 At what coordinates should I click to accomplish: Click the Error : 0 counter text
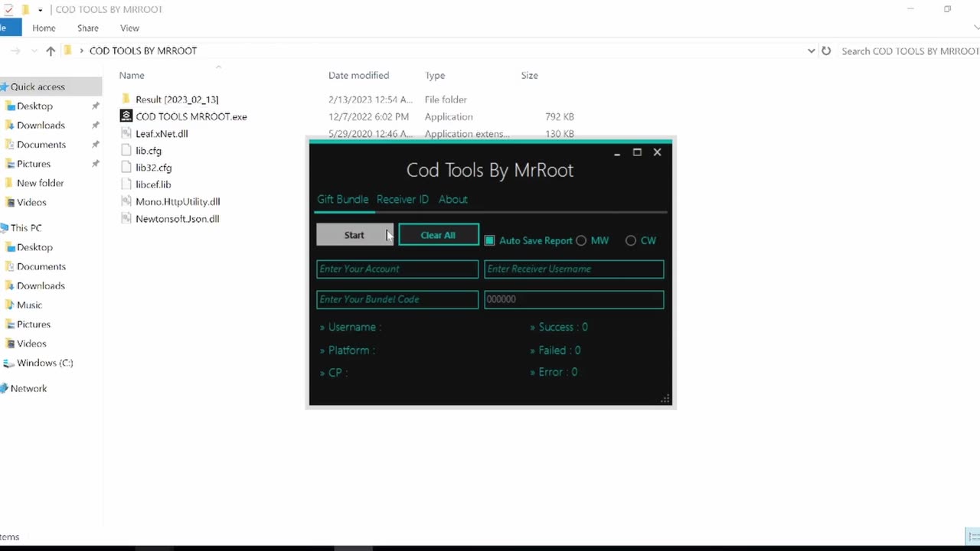pos(558,372)
